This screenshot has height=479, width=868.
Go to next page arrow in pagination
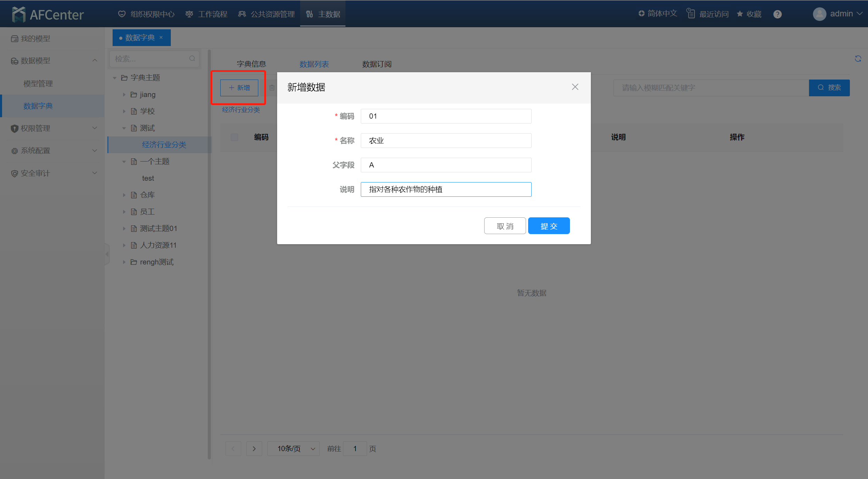pos(254,449)
